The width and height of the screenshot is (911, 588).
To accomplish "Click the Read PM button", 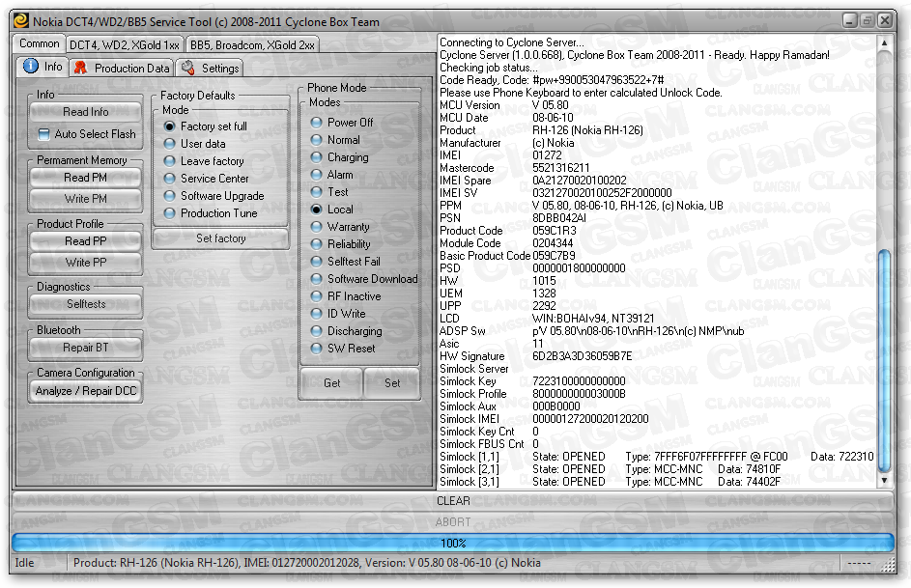I will (x=85, y=177).
